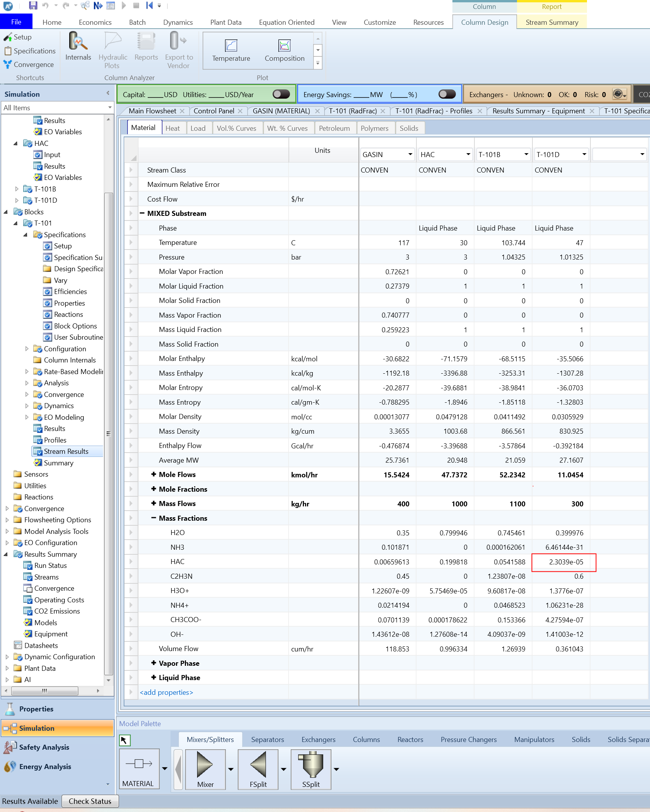Expand the Vapor Phase row
The width and height of the screenshot is (650, 812).
[x=154, y=663]
